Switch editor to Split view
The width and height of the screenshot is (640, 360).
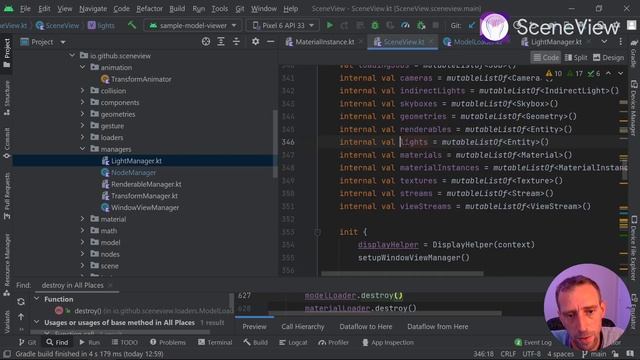click(x=576, y=58)
